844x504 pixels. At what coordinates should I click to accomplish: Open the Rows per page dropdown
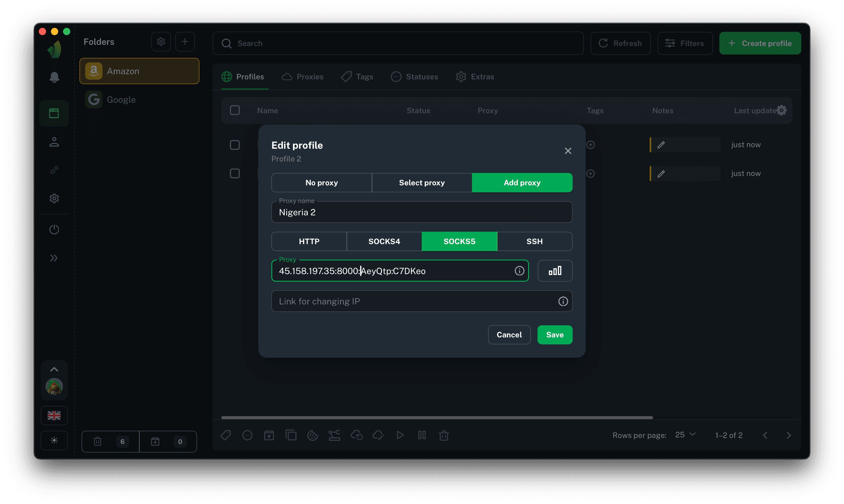pyautogui.click(x=685, y=435)
